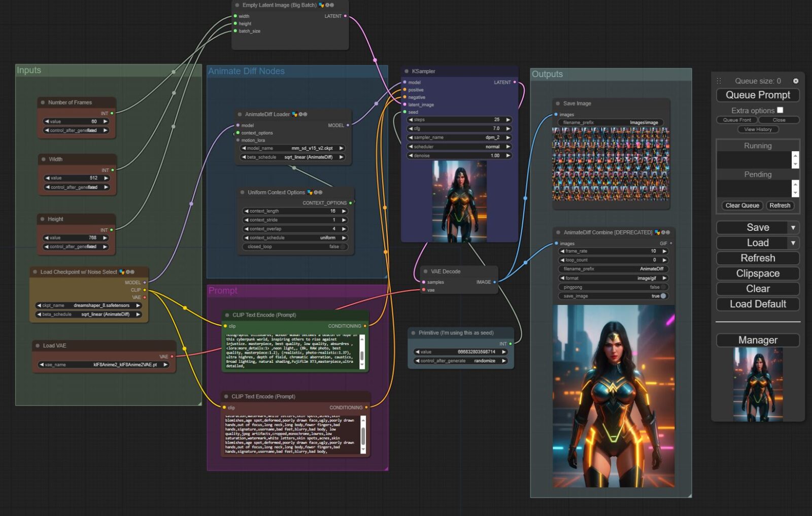This screenshot has width=812, height=516.
Task: Collapse the KSampler node using its title dot
Action: pos(407,72)
